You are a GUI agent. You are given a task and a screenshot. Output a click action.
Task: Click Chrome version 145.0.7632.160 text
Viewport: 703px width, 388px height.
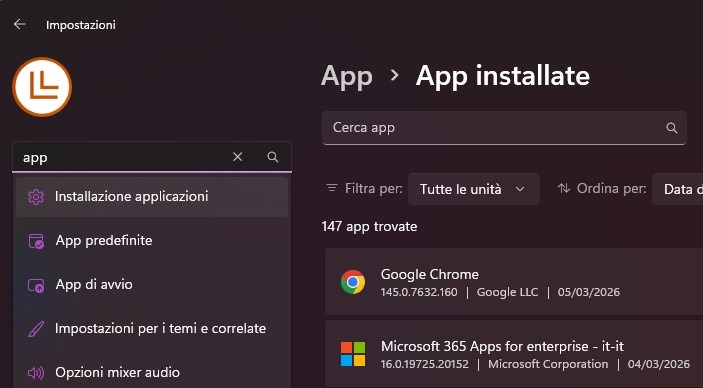419,292
